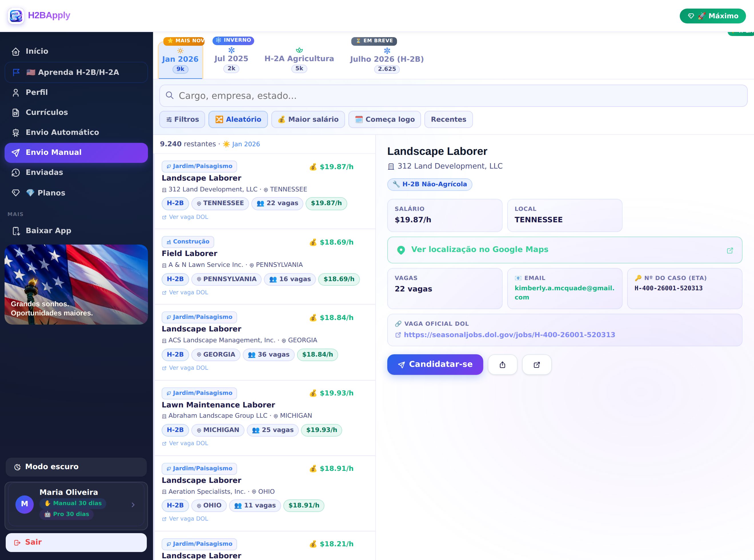Screen dimensions: 754x560
Task: Switch to Julho 2026 (H-2B) tab
Action: (387, 60)
